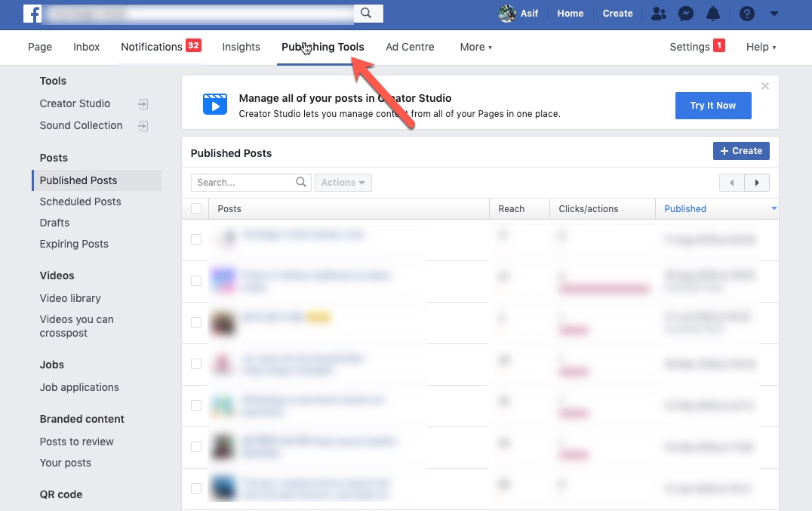Open Video library in sidebar
This screenshot has width=812, height=511.
pos(70,298)
